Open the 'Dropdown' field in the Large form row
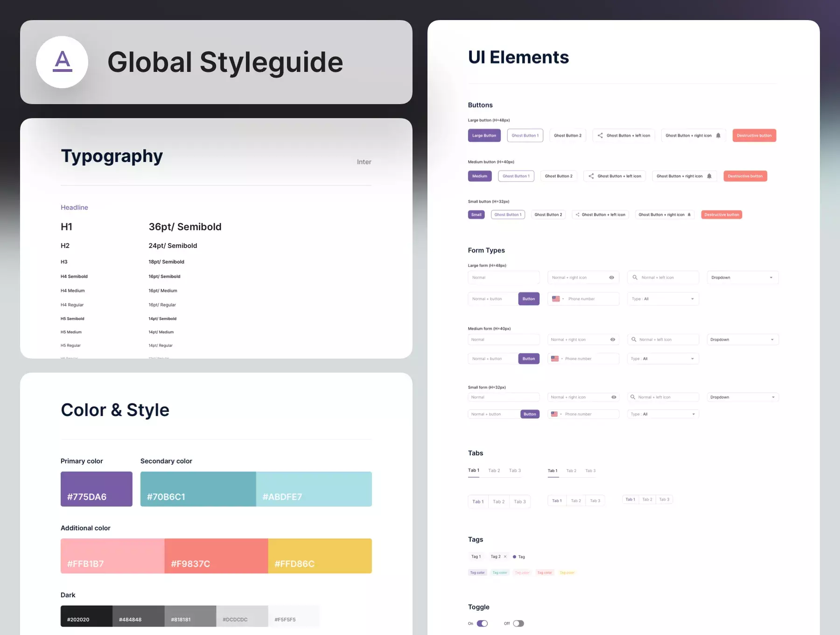The height and width of the screenshot is (635, 840). [742, 277]
